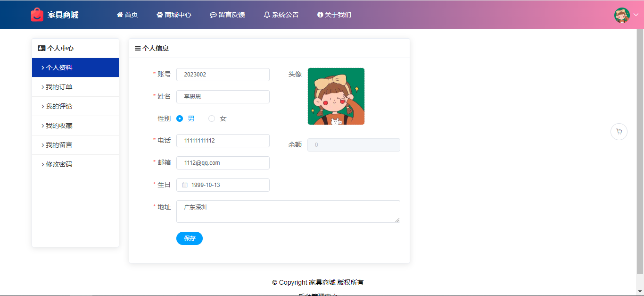This screenshot has width=644, height=296.
Task: Click the 账号 input field showing 2023002
Action: [x=223, y=75]
